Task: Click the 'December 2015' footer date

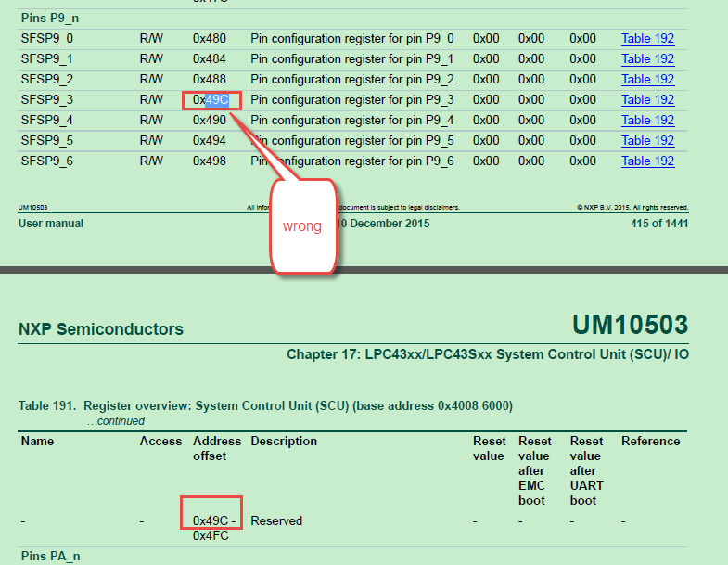Action: 390,224
